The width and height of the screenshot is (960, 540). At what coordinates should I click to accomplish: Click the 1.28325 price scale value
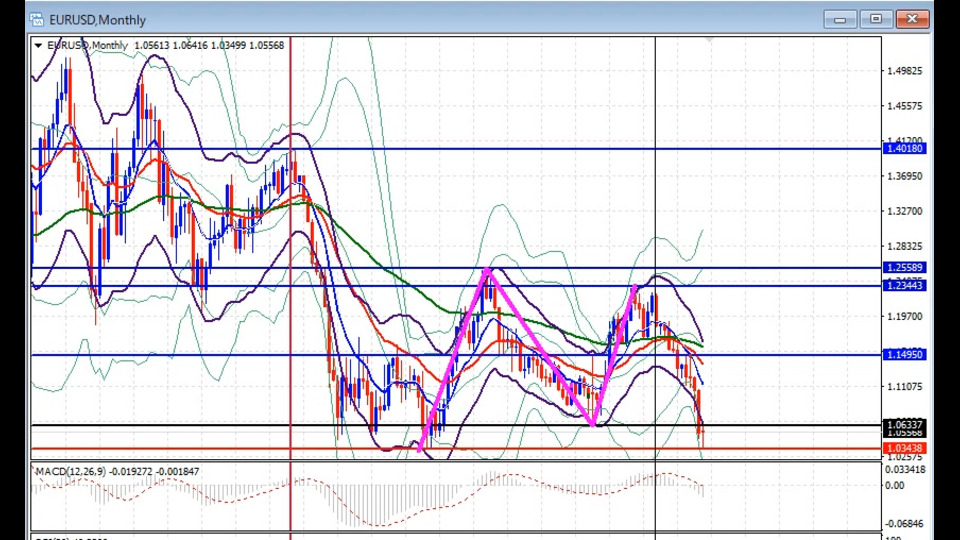click(905, 246)
